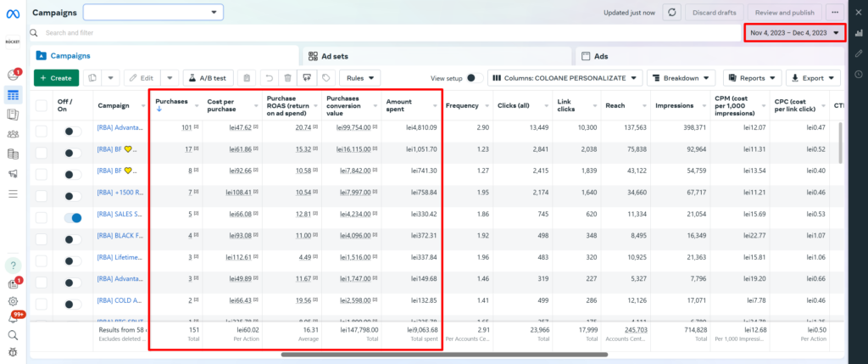Image resolution: width=868 pixels, height=364 pixels.
Task: Open the billing icon in sidebar
Action: coord(13,154)
